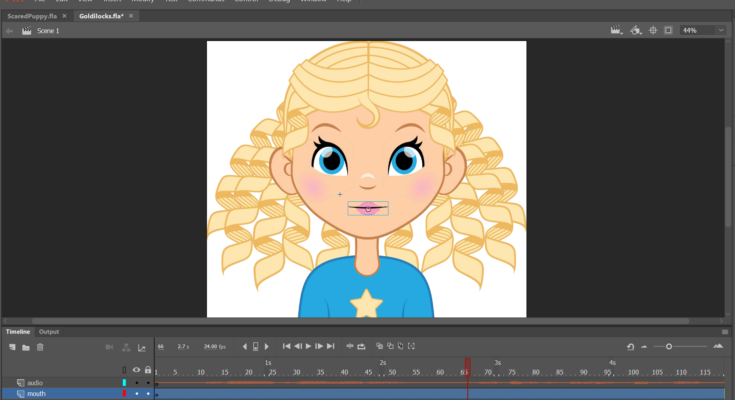Go to last frame
The height and width of the screenshot is (400, 735).
(331, 346)
